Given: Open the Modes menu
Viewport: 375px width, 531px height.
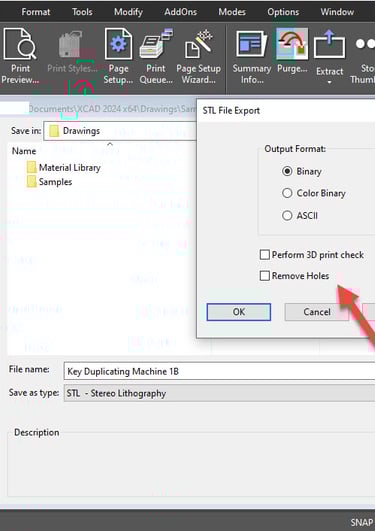Looking at the screenshot, I should tap(232, 12).
